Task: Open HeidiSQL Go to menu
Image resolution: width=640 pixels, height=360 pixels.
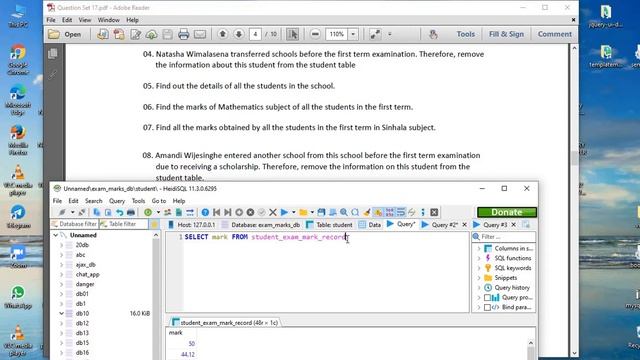Action: pos(159,201)
